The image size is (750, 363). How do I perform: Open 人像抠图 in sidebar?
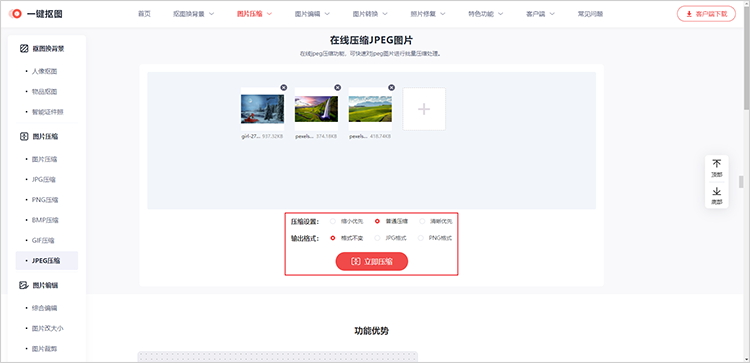[44, 71]
